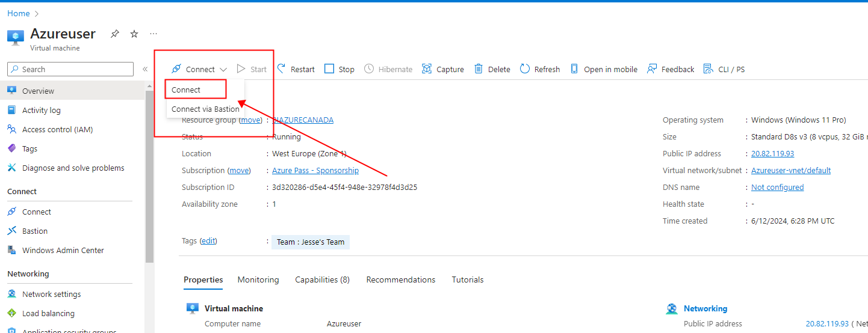Click the Start toolbar button

click(x=252, y=69)
